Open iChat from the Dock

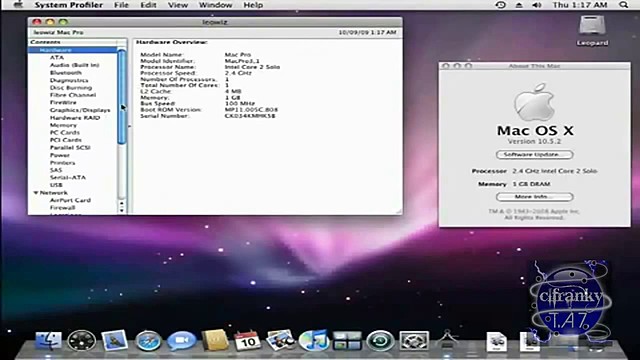pos(182,340)
